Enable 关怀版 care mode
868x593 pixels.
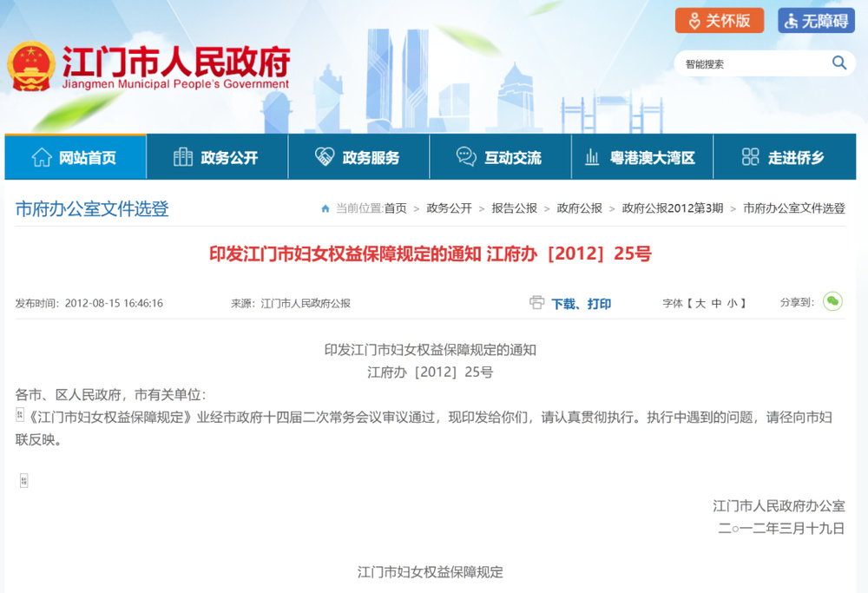(720, 21)
